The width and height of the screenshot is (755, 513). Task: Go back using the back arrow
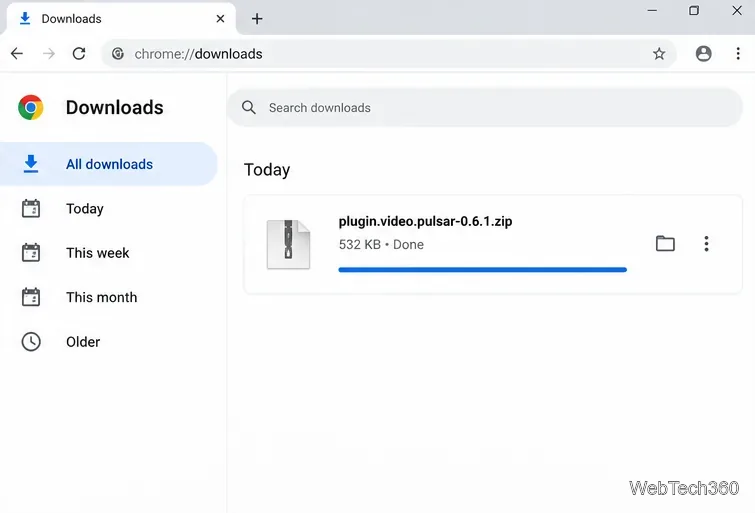(x=17, y=53)
